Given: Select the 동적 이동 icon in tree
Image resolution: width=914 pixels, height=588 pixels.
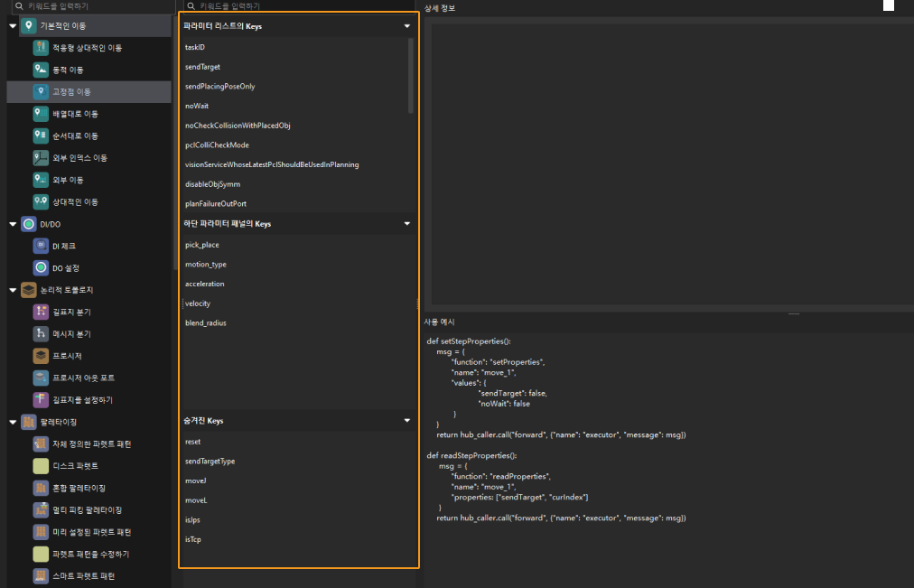Looking at the screenshot, I should coord(41,70).
